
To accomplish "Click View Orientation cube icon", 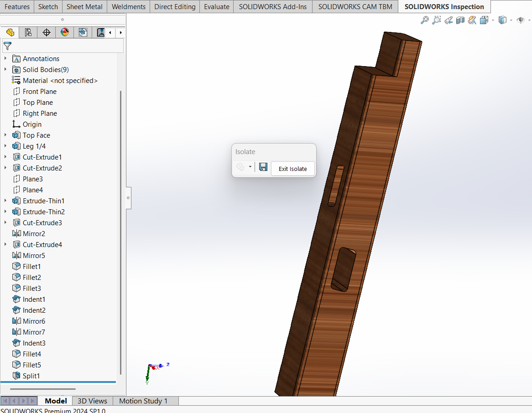I will coord(484,21).
